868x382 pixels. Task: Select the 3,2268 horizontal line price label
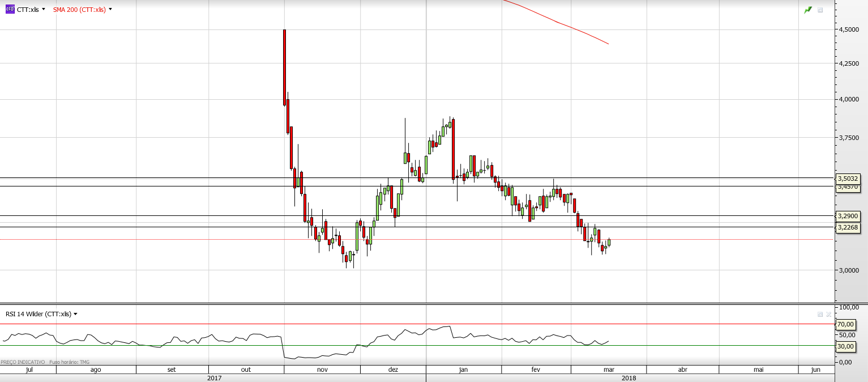pos(848,227)
